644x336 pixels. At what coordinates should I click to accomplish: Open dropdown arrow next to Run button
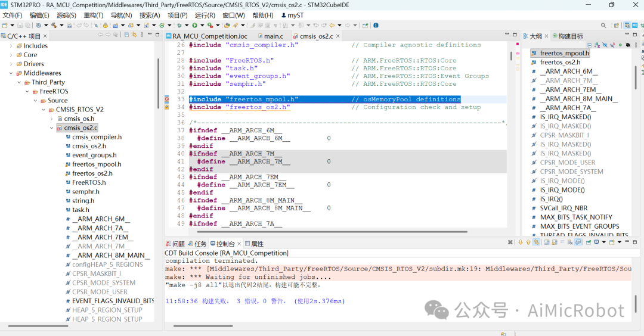[202, 25]
